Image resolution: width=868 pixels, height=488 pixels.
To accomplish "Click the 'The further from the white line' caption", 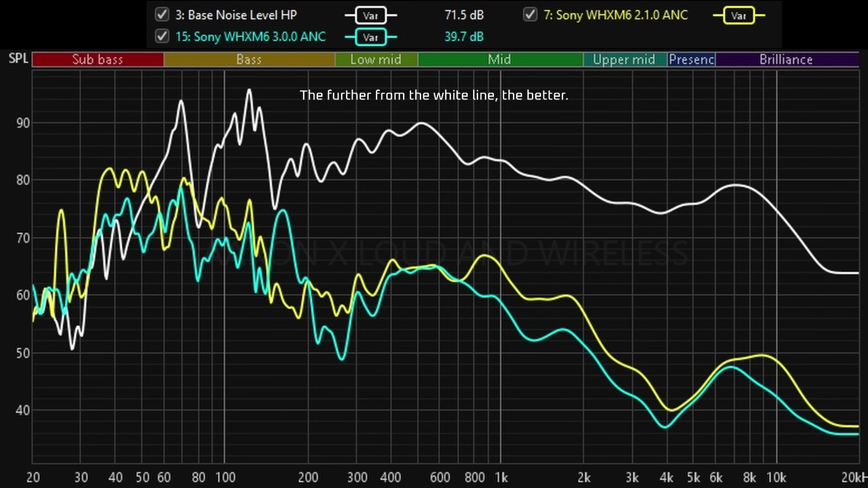I will (434, 95).
